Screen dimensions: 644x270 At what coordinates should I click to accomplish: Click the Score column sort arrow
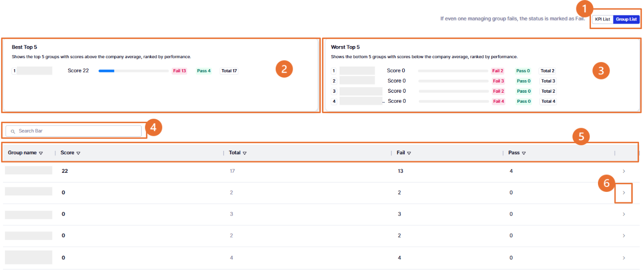79,153
